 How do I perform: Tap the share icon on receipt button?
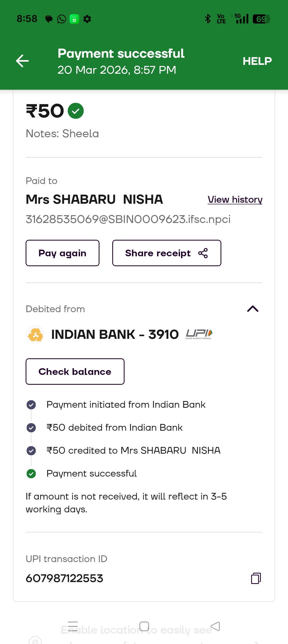[x=203, y=253]
